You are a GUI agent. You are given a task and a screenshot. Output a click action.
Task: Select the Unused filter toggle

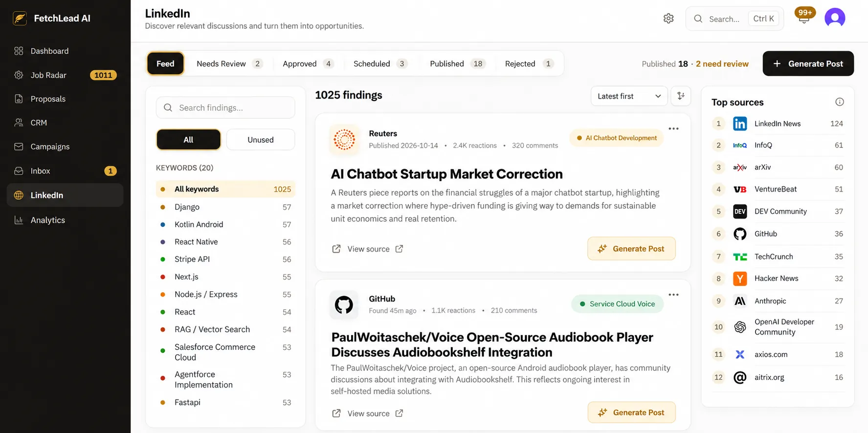pyautogui.click(x=261, y=140)
